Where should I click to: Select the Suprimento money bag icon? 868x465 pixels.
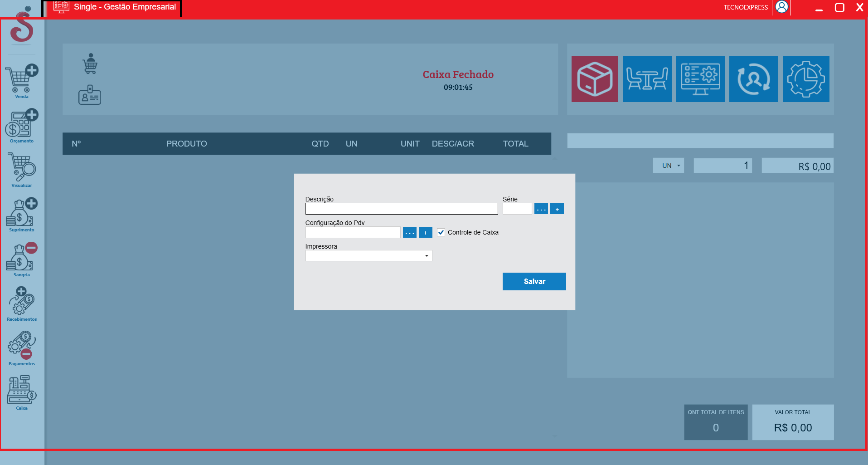tap(21, 213)
